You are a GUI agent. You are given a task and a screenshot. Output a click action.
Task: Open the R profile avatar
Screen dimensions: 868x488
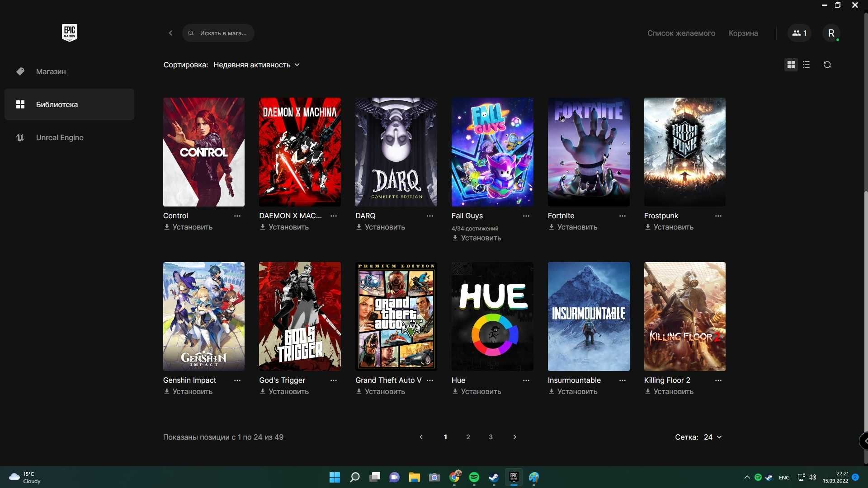click(x=831, y=33)
